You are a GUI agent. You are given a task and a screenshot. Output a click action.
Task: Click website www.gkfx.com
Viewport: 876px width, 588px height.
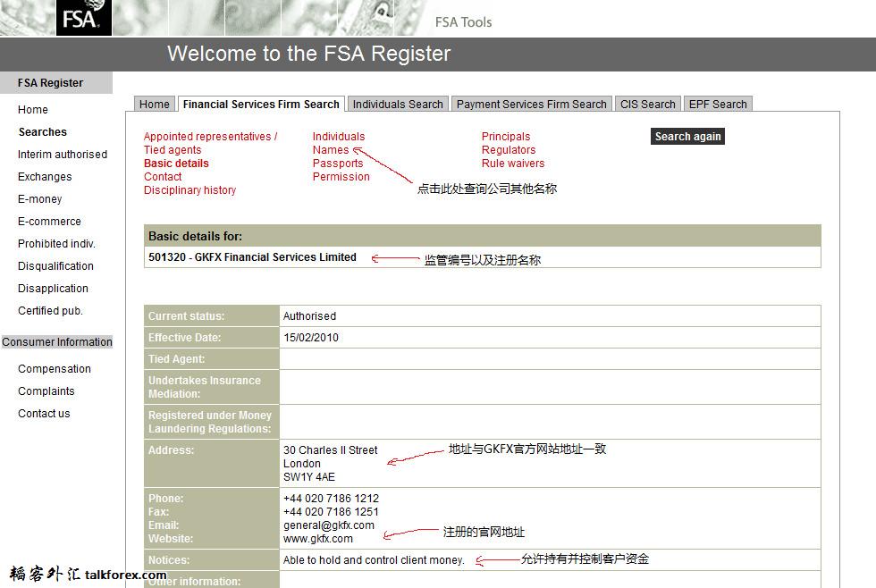click(318, 539)
